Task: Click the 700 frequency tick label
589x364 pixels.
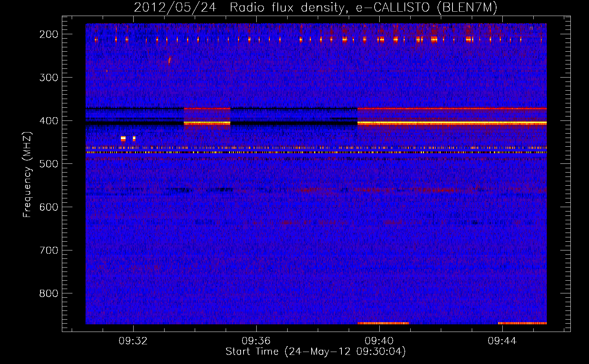Action: [x=49, y=250]
